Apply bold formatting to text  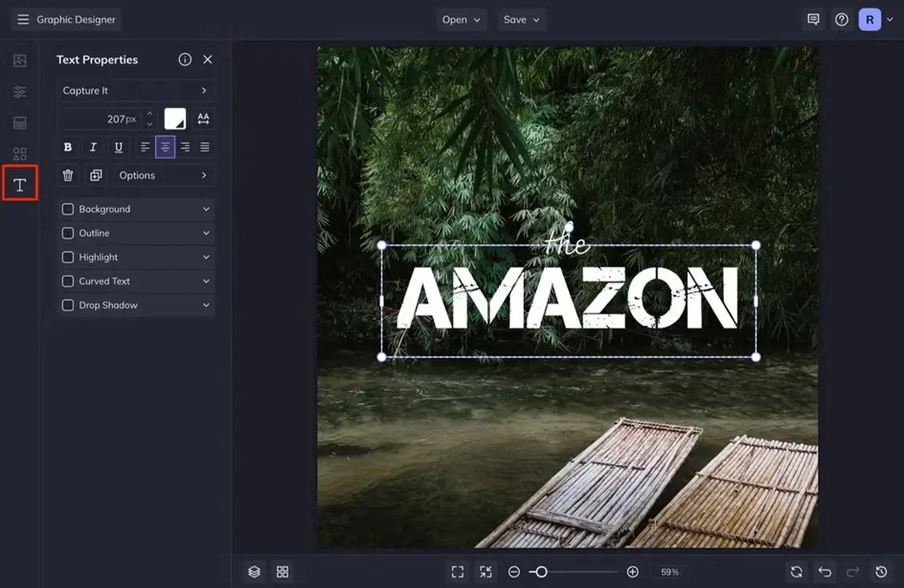68,147
